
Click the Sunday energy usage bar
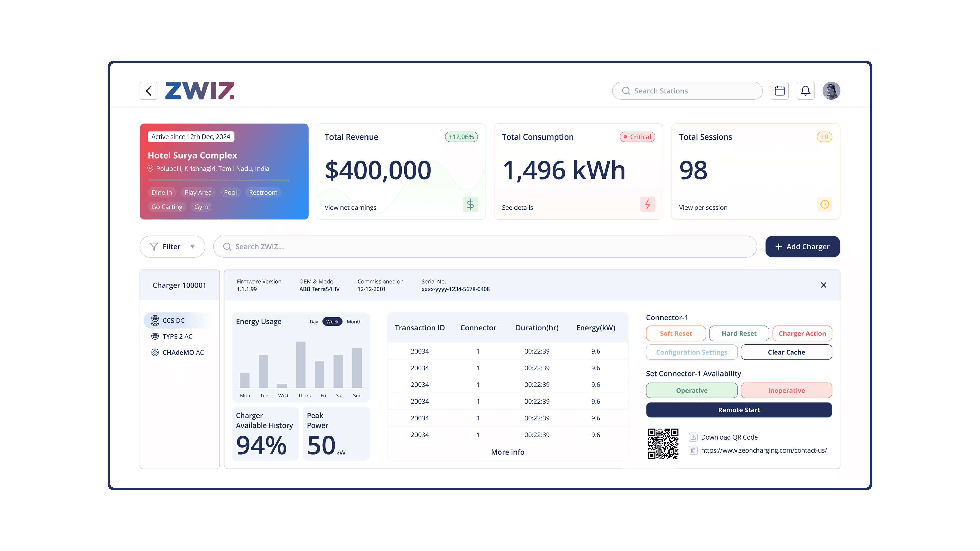coord(357,368)
